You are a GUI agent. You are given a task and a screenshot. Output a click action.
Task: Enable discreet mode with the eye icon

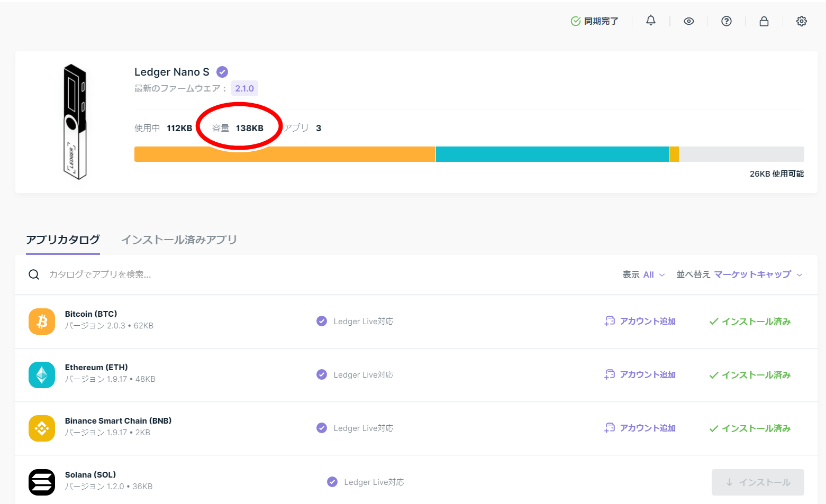(x=688, y=21)
